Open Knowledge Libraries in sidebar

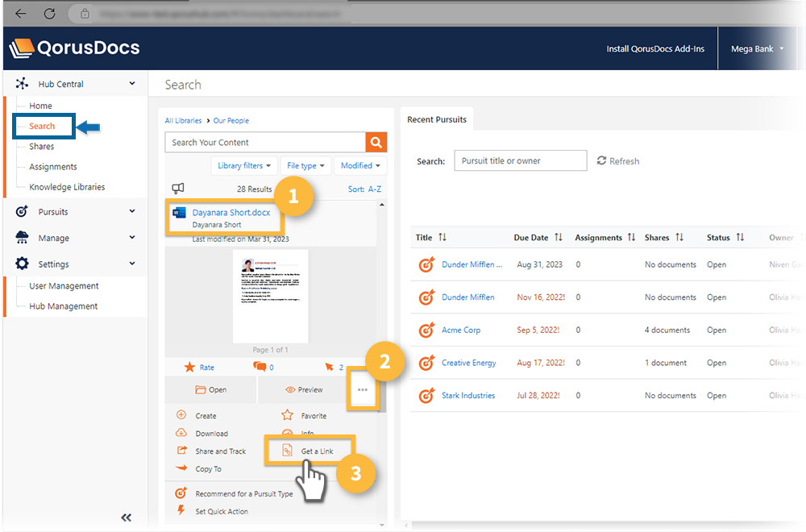67,187
